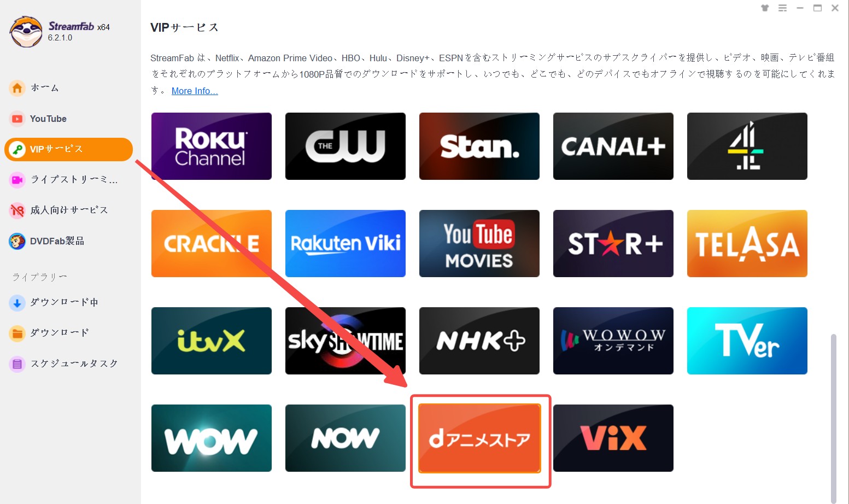Follow the More Info... link
Screen dimensions: 849x504
pyautogui.click(x=195, y=91)
